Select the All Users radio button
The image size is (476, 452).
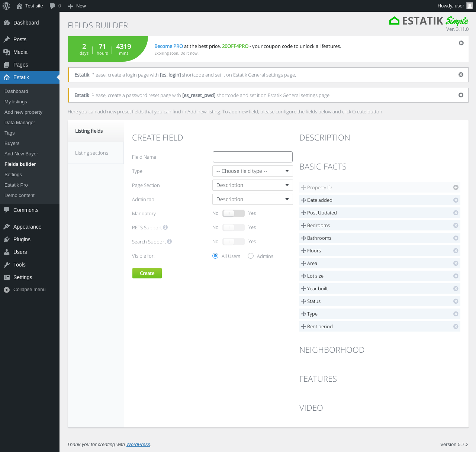tap(215, 256)
